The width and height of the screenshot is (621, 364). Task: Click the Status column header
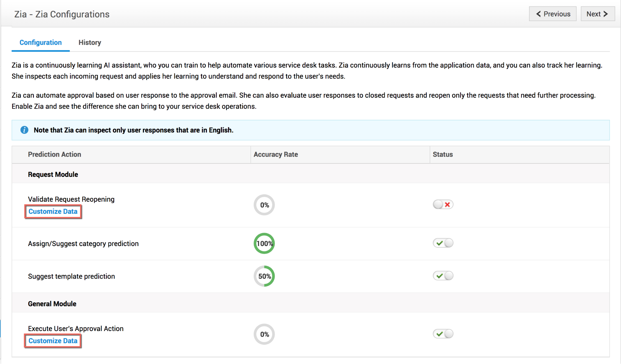click(443, 155)
